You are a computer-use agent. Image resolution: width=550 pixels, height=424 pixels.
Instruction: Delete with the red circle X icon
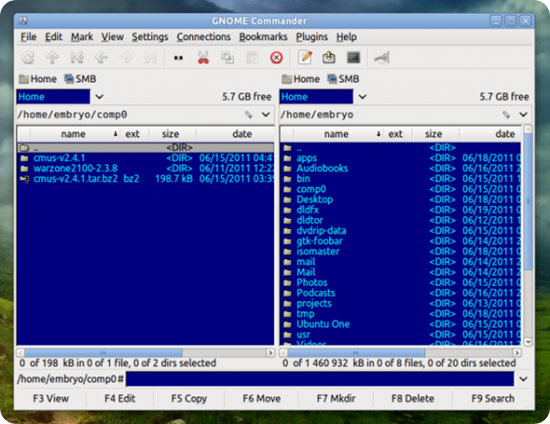pyautogui.click(x=276, y=58)
